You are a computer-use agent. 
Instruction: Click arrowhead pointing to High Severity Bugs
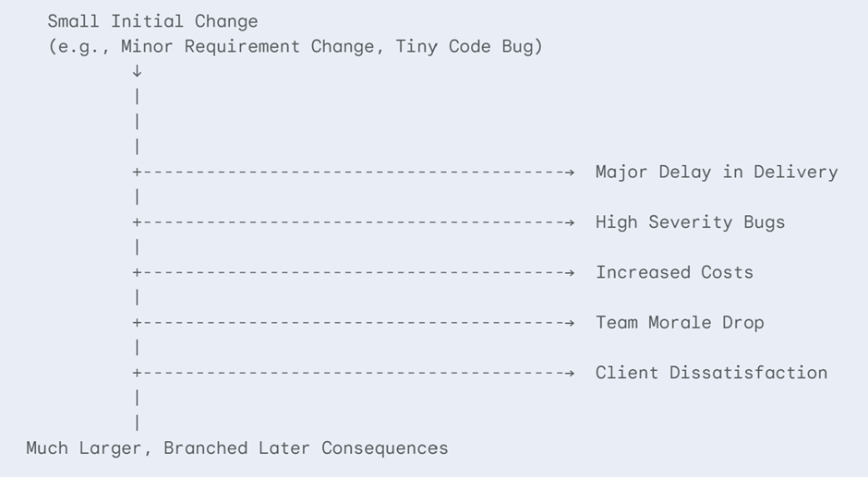pos(571,222)
